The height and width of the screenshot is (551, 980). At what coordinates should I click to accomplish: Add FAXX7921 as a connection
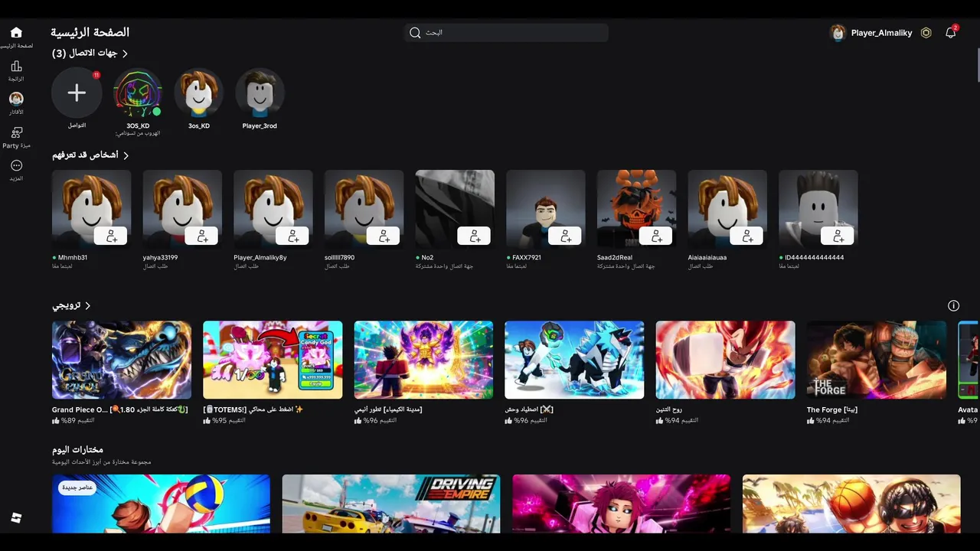point(566,236)
